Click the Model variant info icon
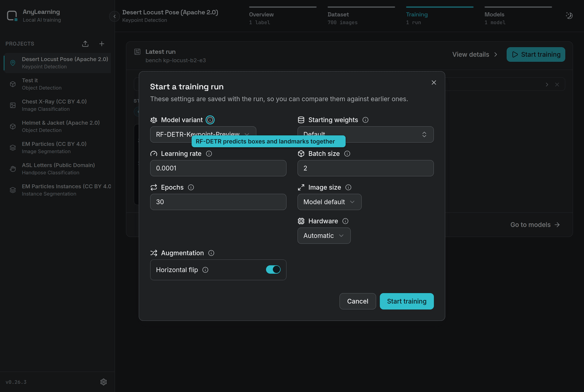This screenshot has height=392, width=584. point(210,120)
